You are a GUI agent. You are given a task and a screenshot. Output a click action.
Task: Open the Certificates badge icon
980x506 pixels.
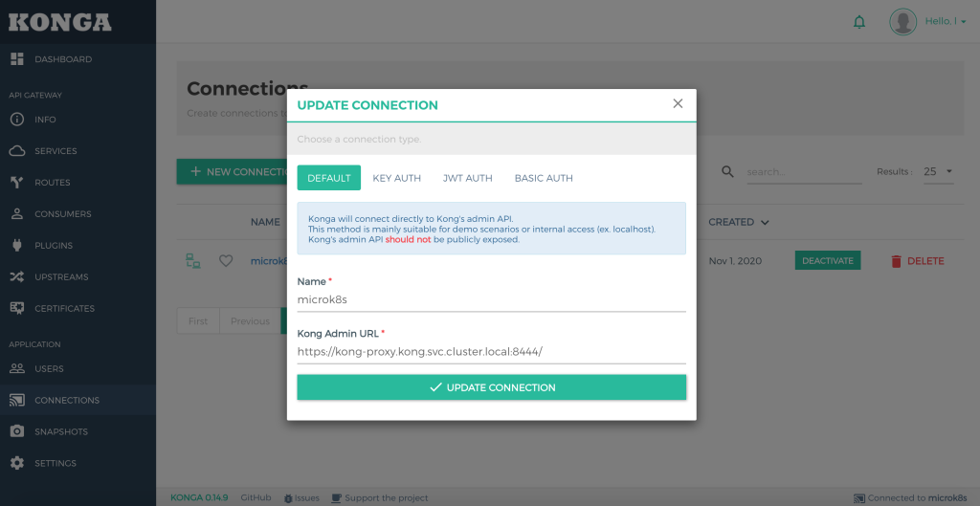click(x=17, y=308)
